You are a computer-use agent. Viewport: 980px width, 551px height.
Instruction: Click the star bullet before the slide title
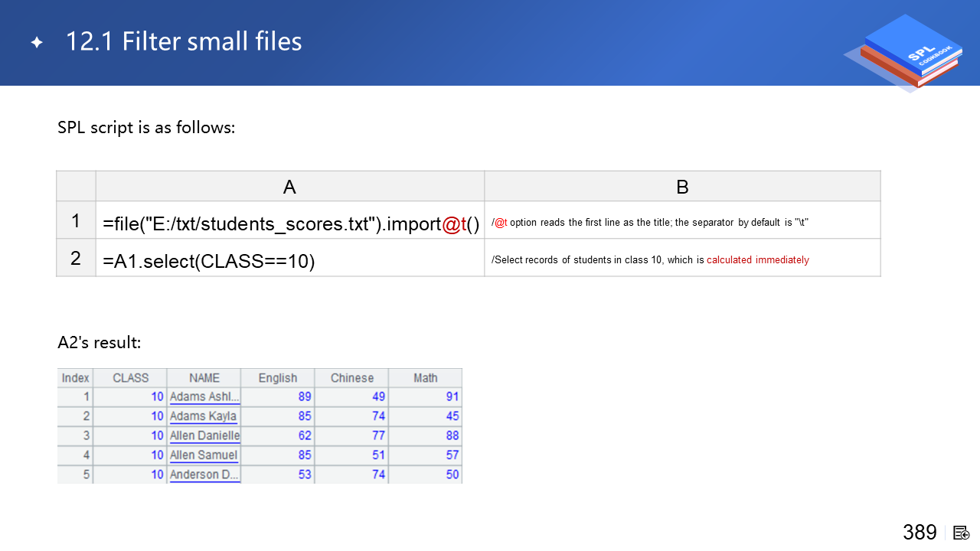(x=37, y=42)
